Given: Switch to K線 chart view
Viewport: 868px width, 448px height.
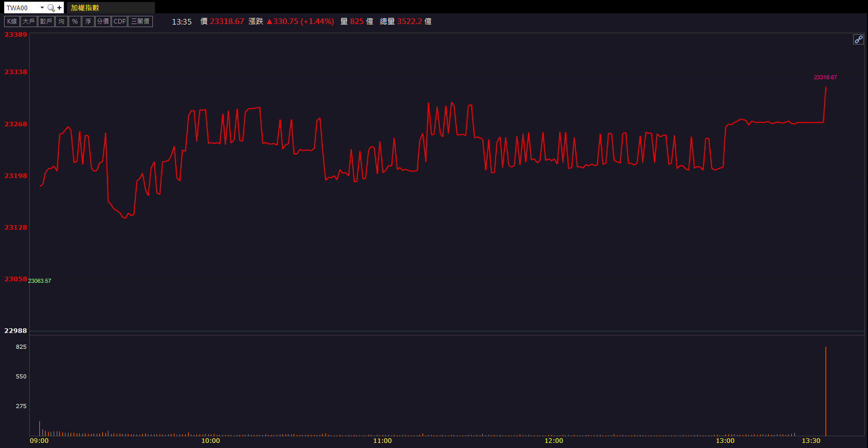Looking at the screenshot, I should pyautogui.click(x=12, y=21).
